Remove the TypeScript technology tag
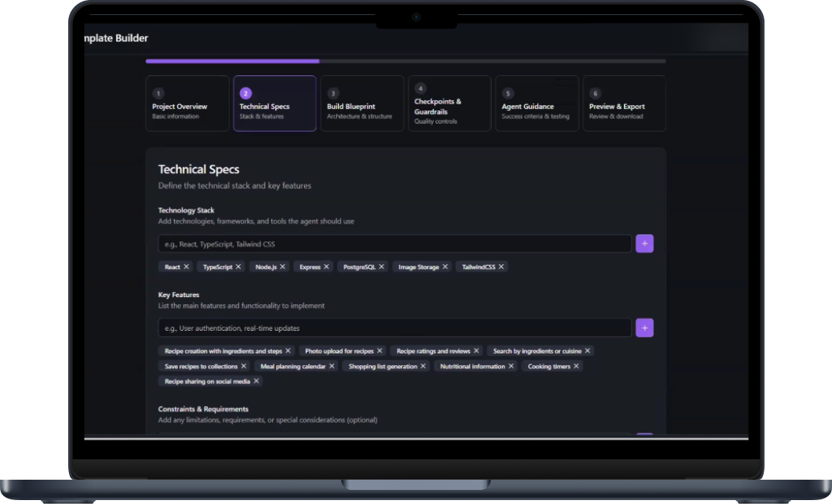832x504 pixels. [238, 267]
